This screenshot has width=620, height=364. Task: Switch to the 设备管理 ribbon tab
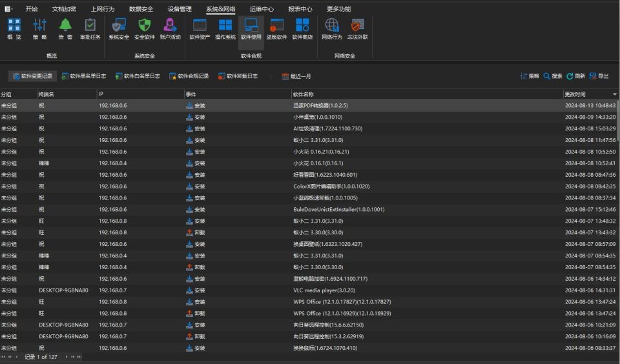[x=180, y=8]
